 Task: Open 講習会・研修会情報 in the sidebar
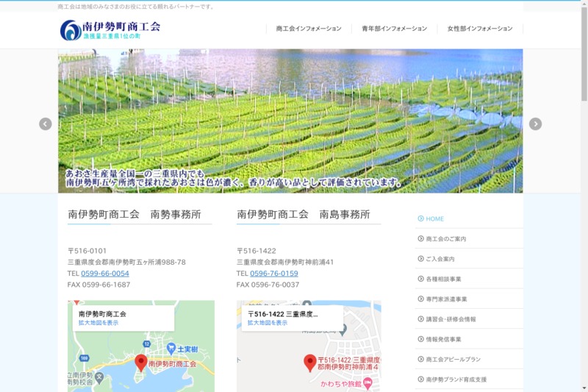[451, 319]
